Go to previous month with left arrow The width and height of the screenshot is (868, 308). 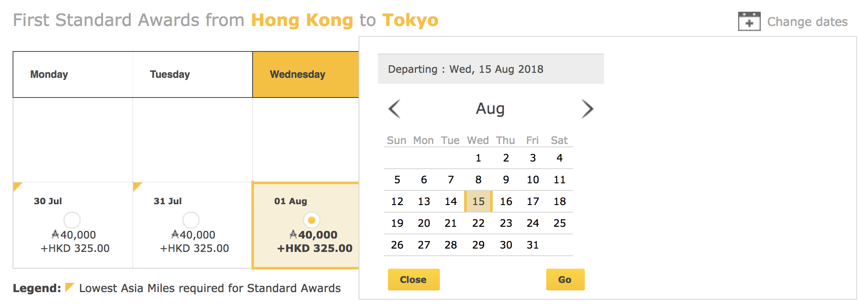pos(395,109)
